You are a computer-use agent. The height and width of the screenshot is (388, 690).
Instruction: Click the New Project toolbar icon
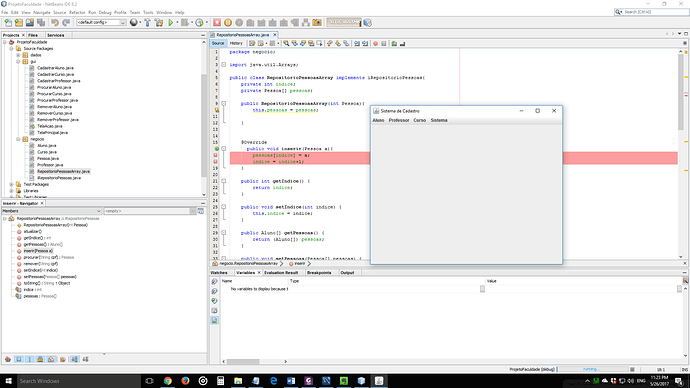[x=19, y=22]
